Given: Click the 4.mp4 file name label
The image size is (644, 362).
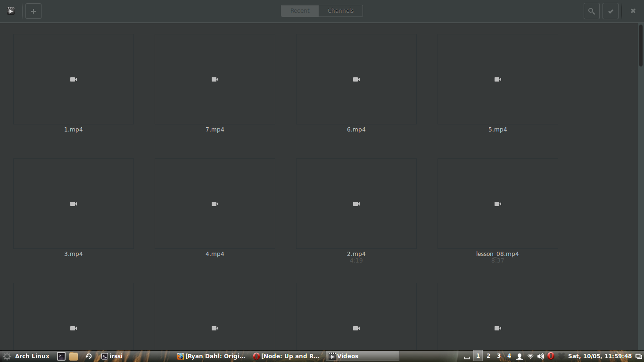Looking at the screenshot, I should pos(215,254).
